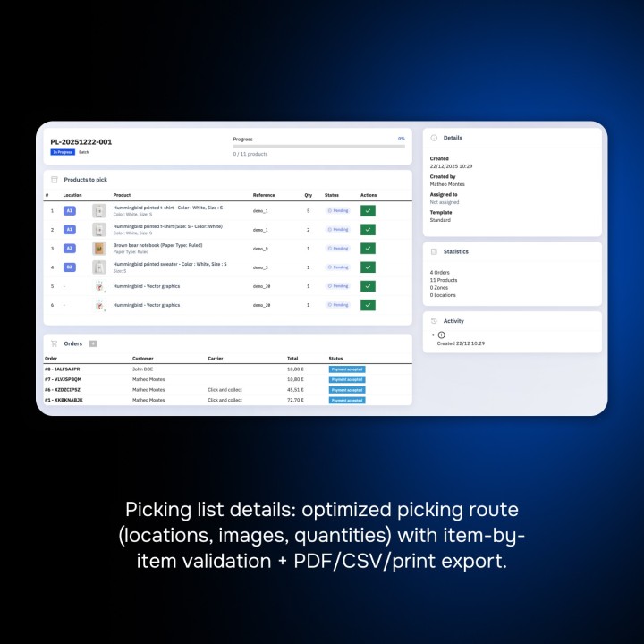The image size is (644, 644).
Task: Click the Not assigned value in Details
Action: [445, 202]
